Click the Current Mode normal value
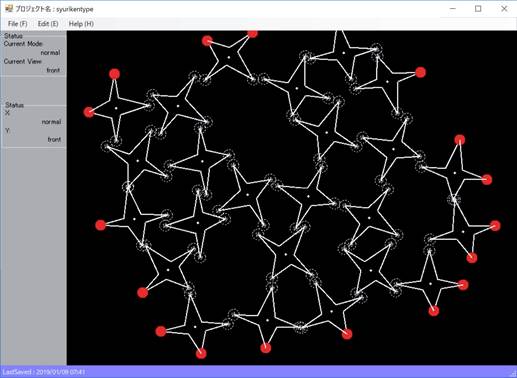 (50, 53)
